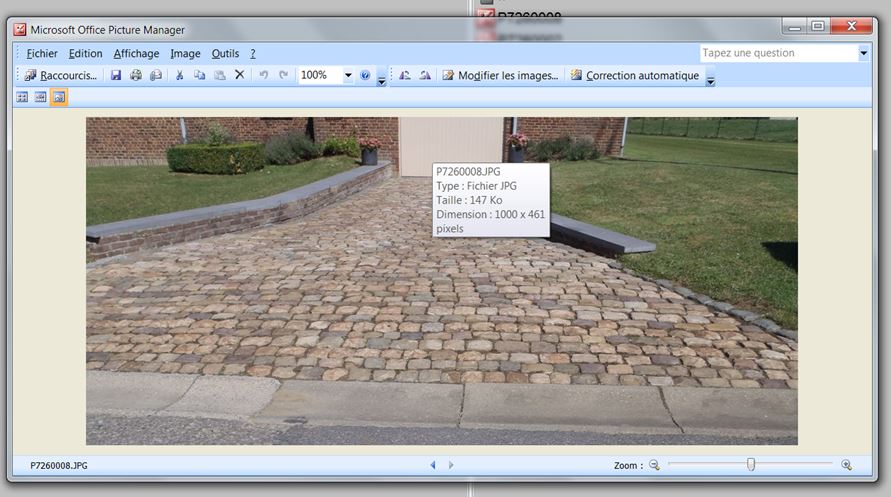Click the zoom percentage field showing 100%
Screen dimensions: 891x497
pos(320,75)
